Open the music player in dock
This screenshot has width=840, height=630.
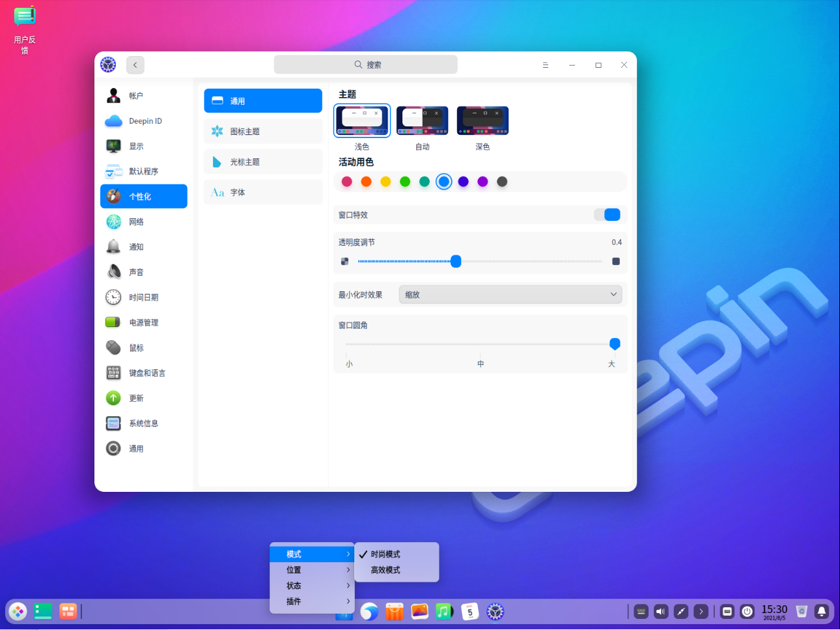(444, 611)
